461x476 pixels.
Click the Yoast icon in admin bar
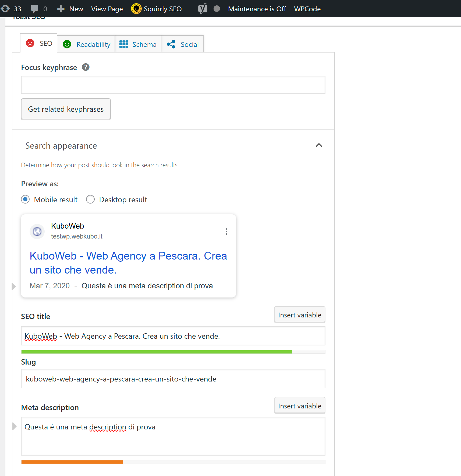(x=203, y=9)
